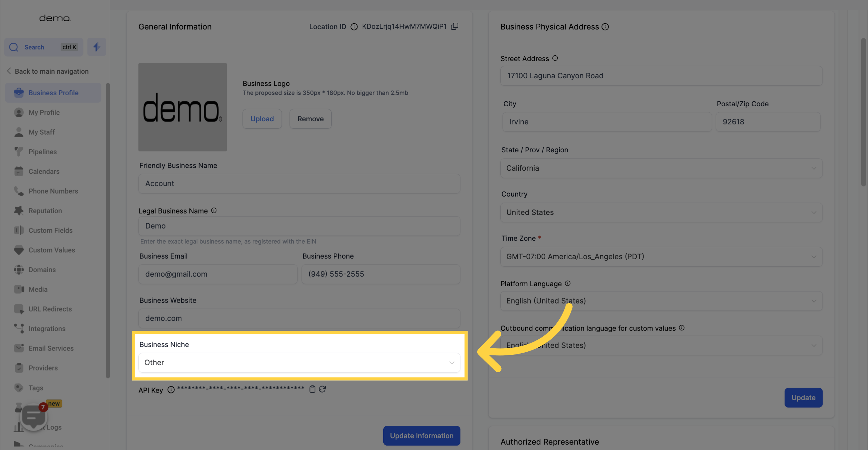The width and height of the screenshot is (868, 450).
Task: Click the Custom Values diamond icon
Action: coord(19,250)
